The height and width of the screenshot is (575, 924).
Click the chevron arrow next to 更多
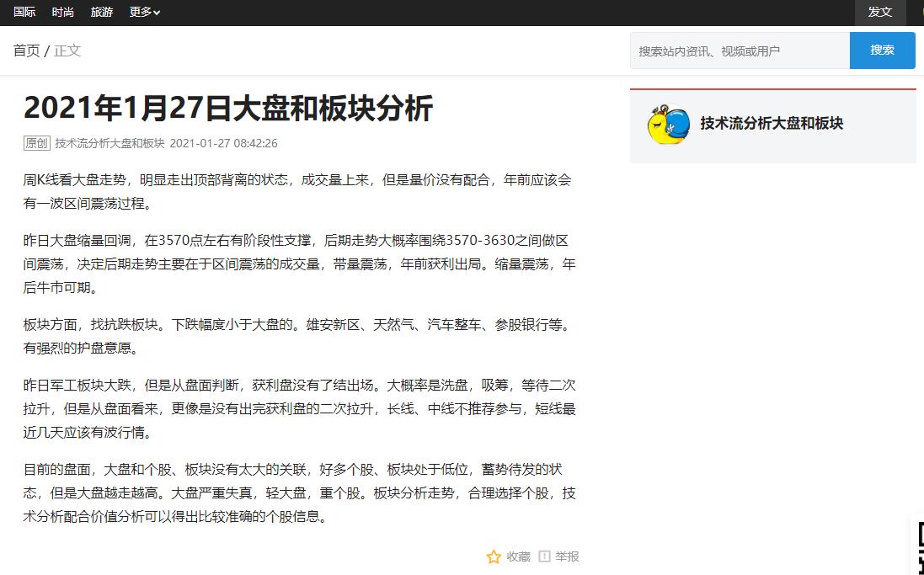(x=157, y=13)
